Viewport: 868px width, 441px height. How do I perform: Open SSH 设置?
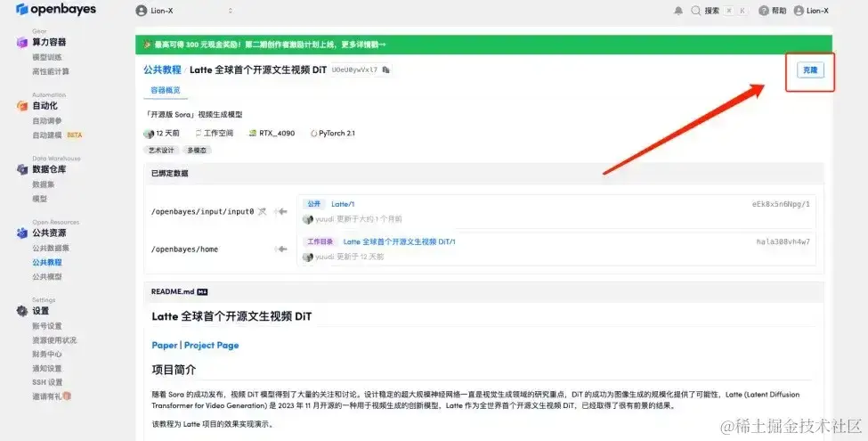(x=47, y=382)
